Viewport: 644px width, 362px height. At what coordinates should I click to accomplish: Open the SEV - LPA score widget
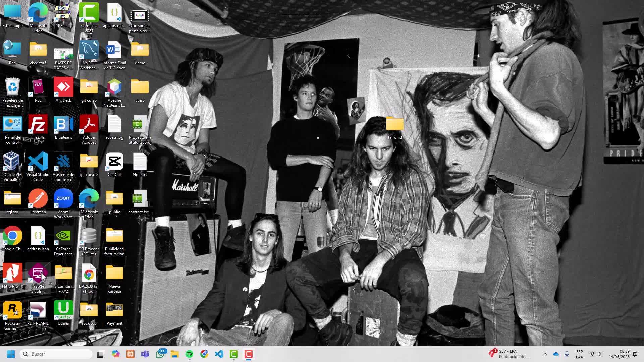pyautogui.click(x=510, y=354)
